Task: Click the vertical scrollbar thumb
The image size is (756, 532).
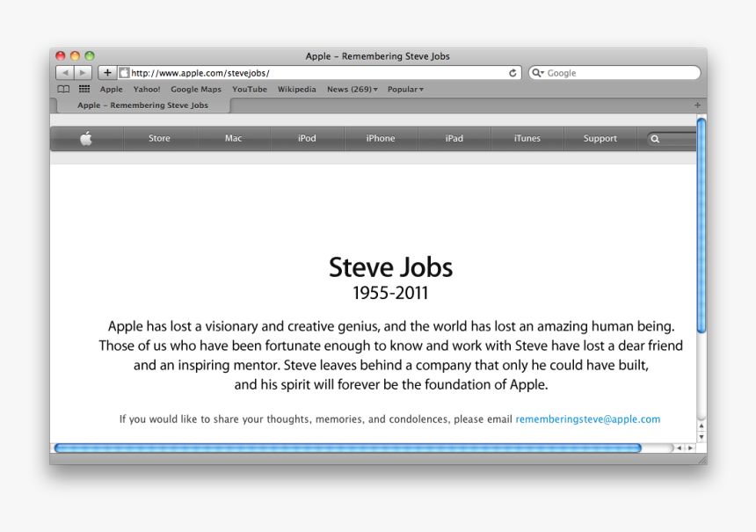Action: (x=701, y=225)
